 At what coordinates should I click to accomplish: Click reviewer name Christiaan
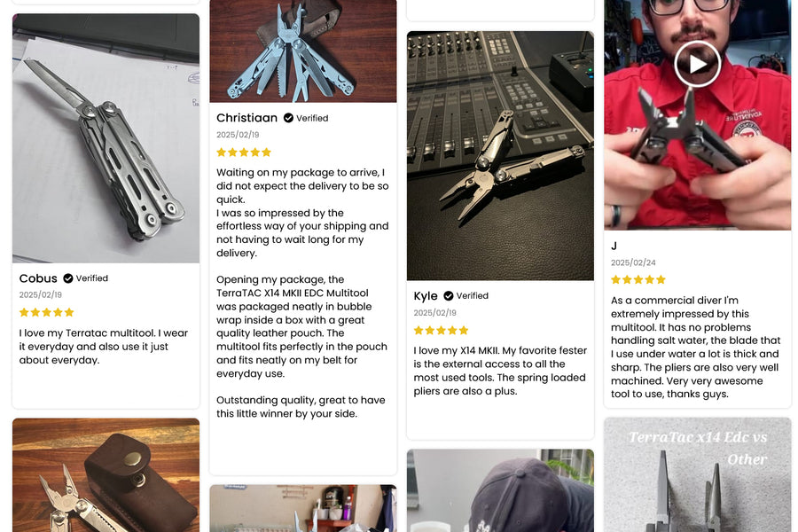(246, 118)
